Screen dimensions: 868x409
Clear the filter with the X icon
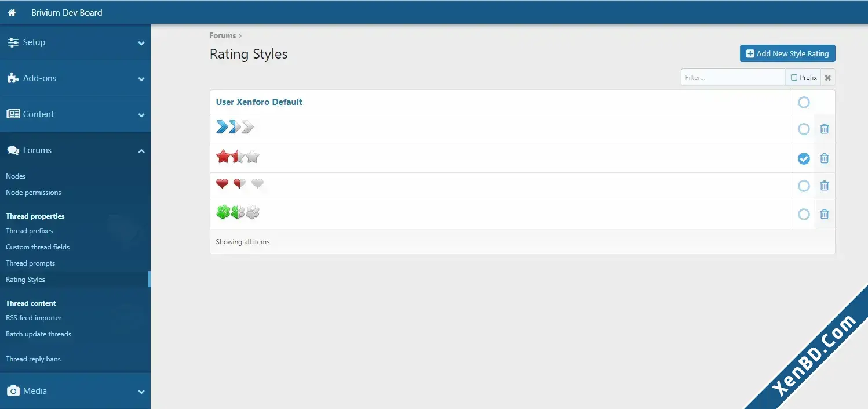(827, 78)
